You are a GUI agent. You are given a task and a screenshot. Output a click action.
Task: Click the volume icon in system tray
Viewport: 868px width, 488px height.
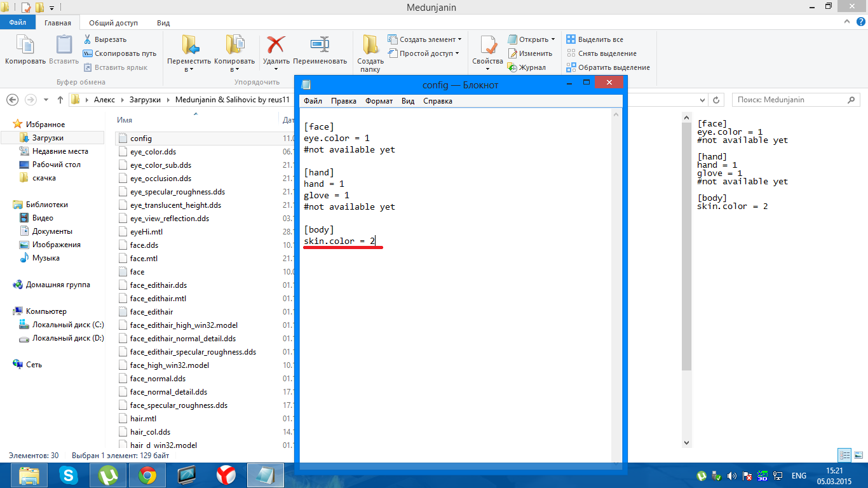pyautogui.click(x=732, y=475)
